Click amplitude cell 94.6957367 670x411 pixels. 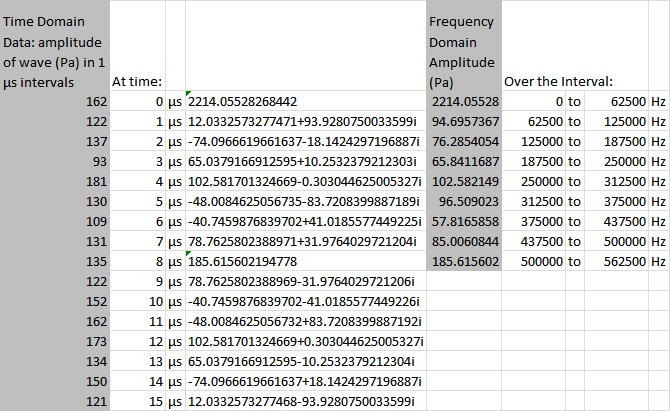[464, 121]
